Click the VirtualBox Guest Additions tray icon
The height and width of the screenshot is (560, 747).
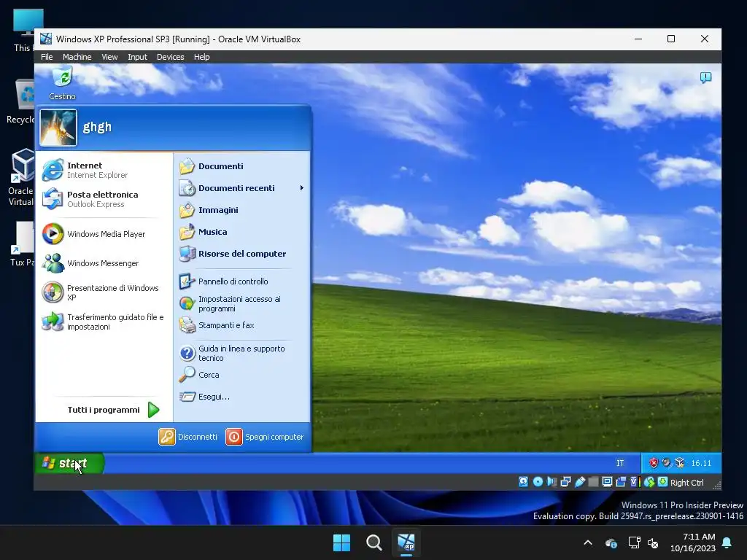(680, 462)
